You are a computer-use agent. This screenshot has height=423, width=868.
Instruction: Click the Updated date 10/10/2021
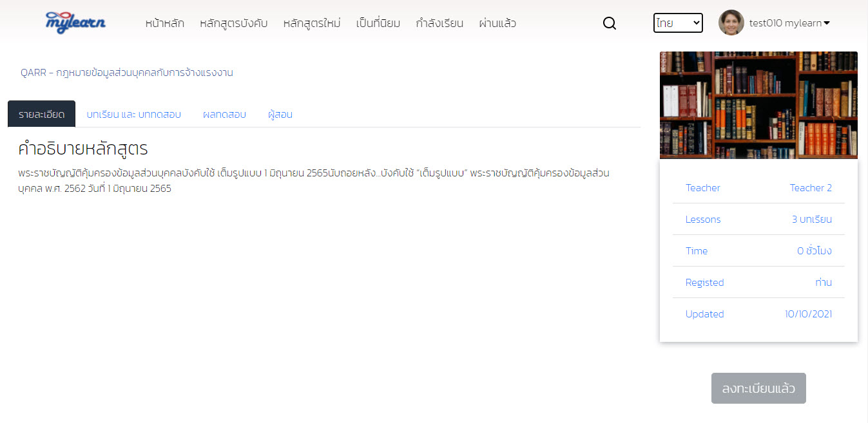pos(808,314)
